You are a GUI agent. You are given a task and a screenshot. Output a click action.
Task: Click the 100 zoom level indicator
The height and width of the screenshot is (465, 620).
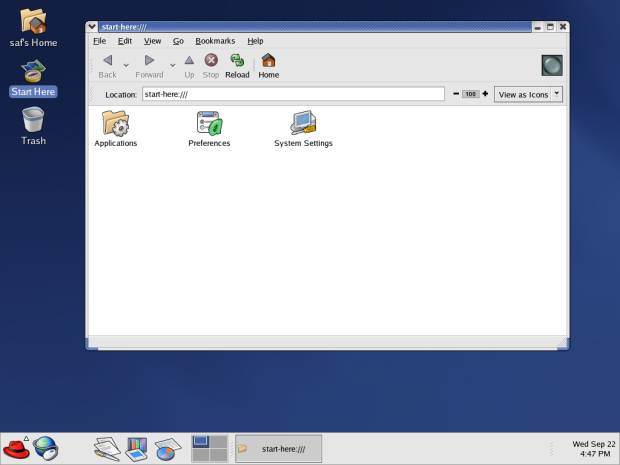point(471,94)
